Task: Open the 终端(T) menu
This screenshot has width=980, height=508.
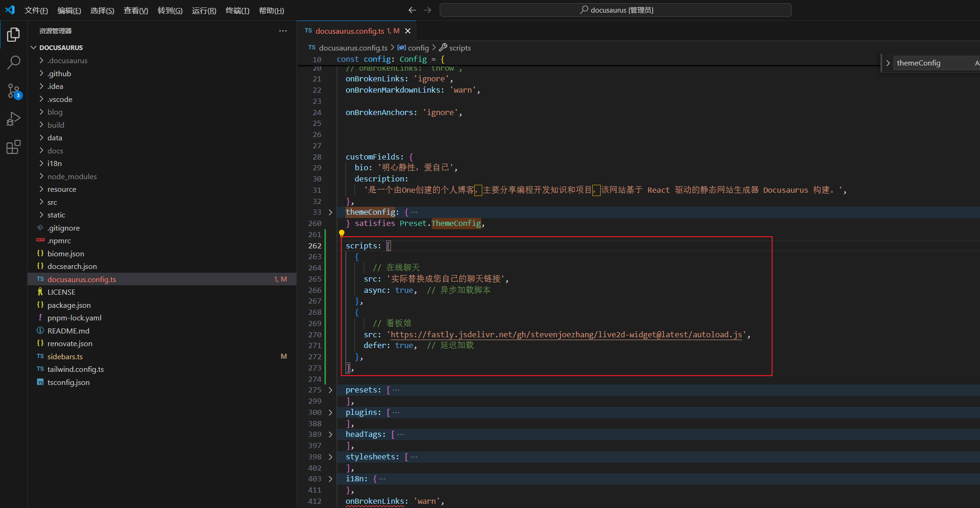Action: 237,10
